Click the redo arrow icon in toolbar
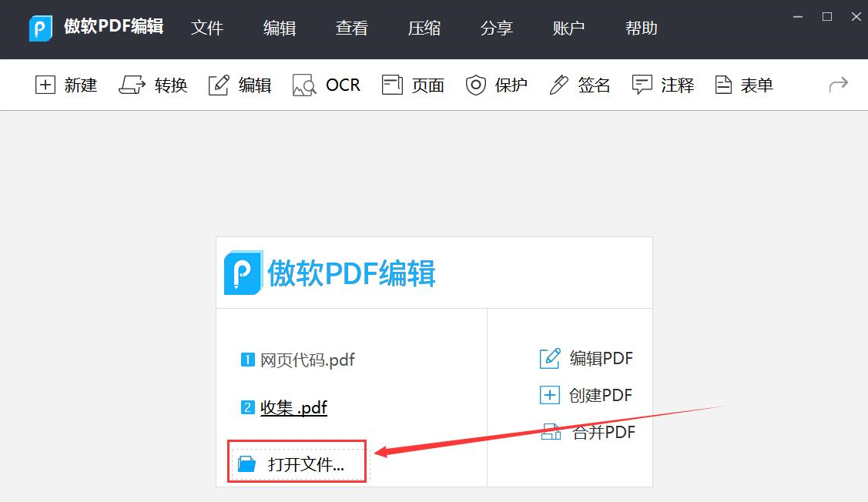Image resolution: width=868 pixels, height=502 pixels. coord(839,85)
